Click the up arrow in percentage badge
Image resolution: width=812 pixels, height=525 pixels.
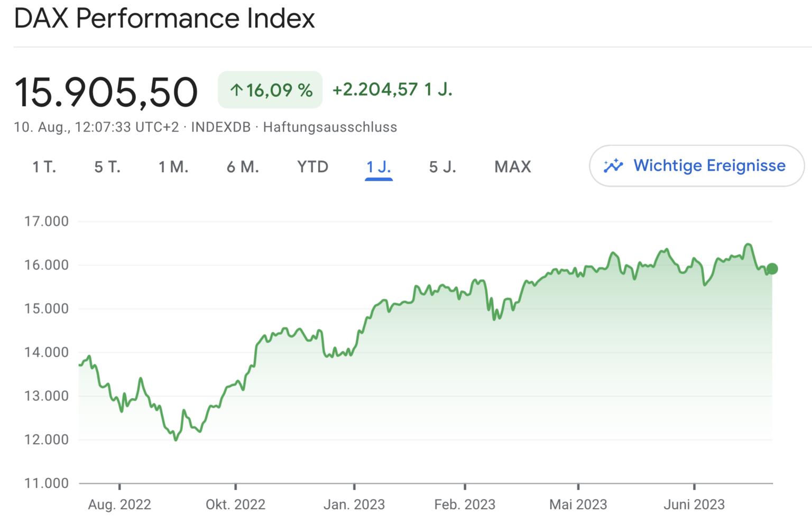[237, 90]
